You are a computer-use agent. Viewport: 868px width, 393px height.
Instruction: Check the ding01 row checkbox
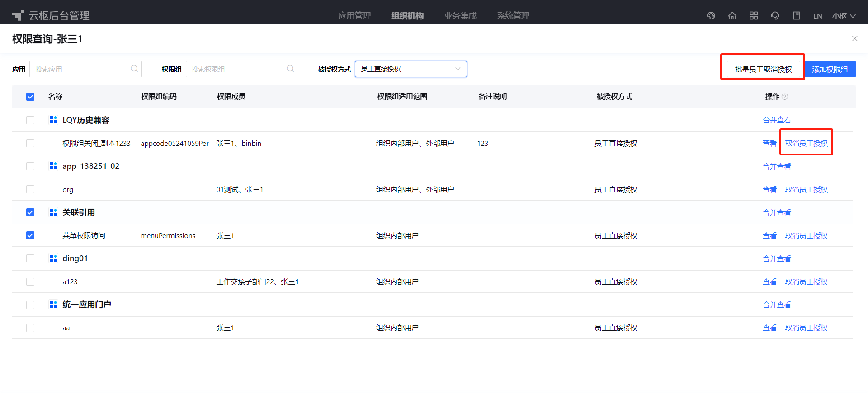tap(30, 258)
